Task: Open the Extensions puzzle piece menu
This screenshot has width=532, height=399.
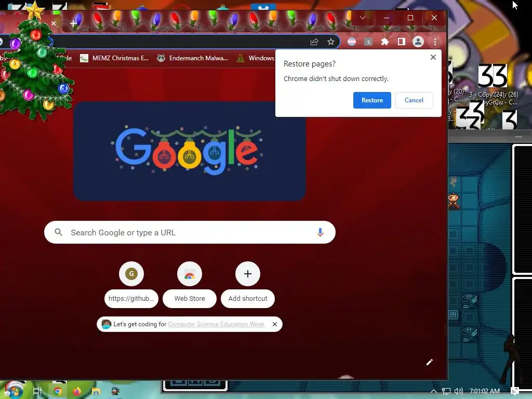Action: 385,42
